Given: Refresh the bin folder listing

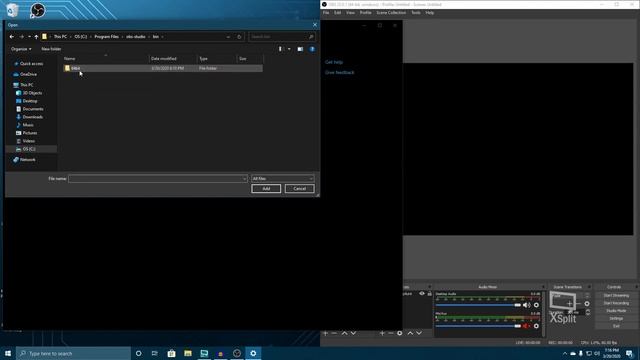Looking at the screenshot, I should tap(239, 37).
